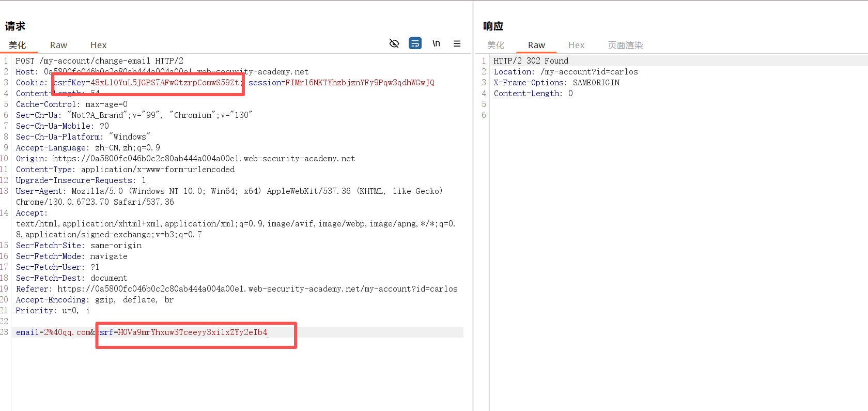
Task: Click the \n show line breaks icon
Action: [x=436, y=43]
